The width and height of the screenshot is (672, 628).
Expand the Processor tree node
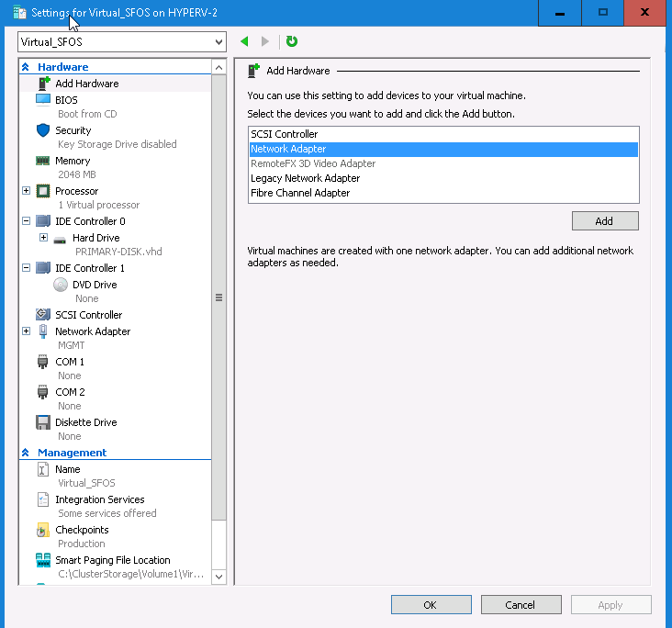[x=26, y=191]
